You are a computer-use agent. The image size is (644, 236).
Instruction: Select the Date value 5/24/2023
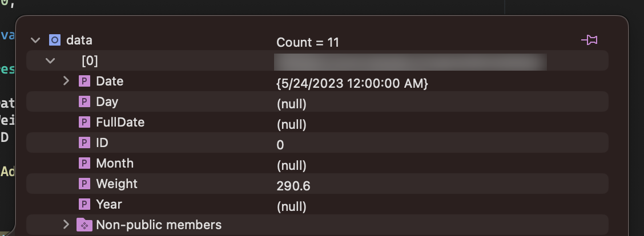(x=352, y=84)
